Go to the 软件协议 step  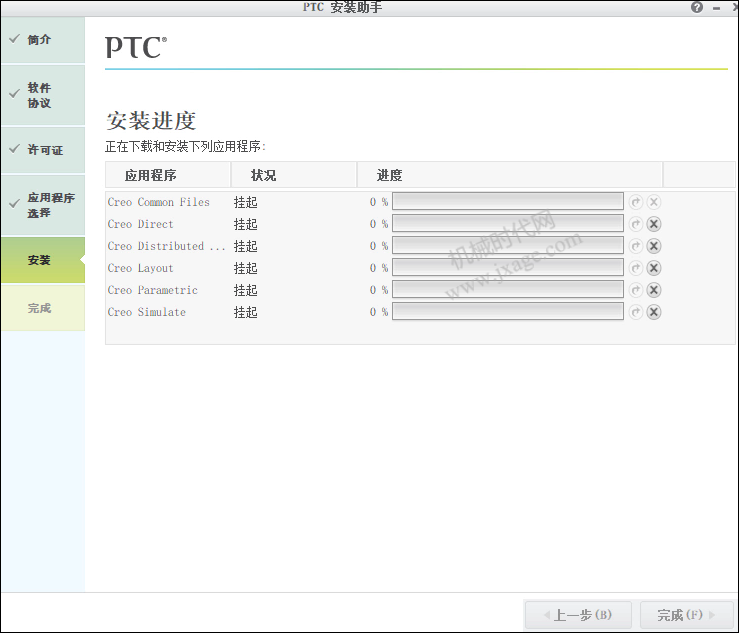tap(43, 95)
